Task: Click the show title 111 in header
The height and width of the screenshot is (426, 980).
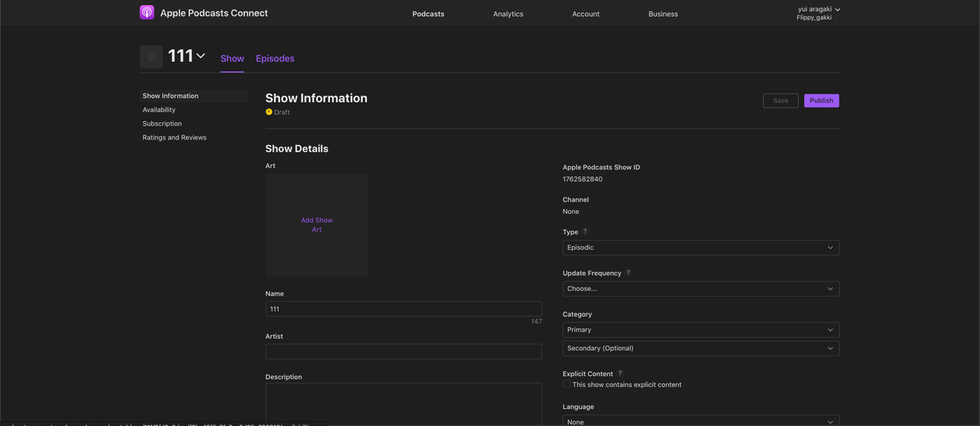Action: [x=181, y=56]
